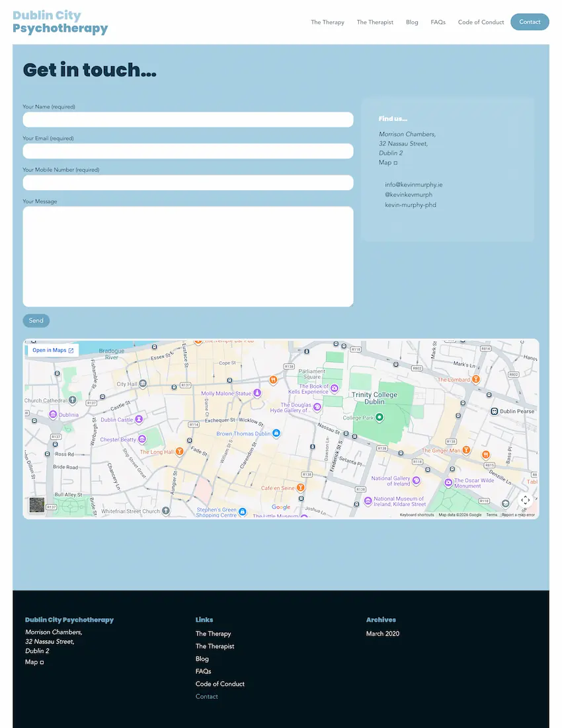Click the Dublin Castle map marker
Image resolution: width=562 pixels, height=728 pixels.
139,419
